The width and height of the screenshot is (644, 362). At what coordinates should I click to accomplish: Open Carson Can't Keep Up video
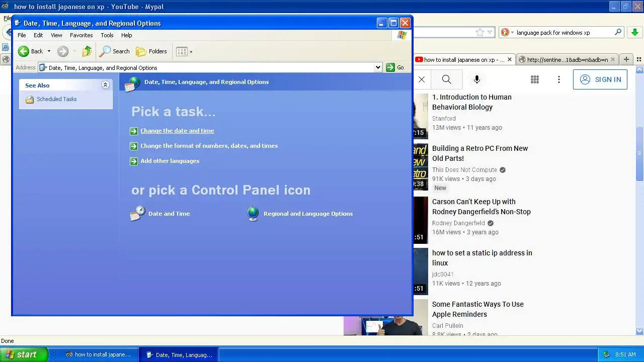[481, 207]
